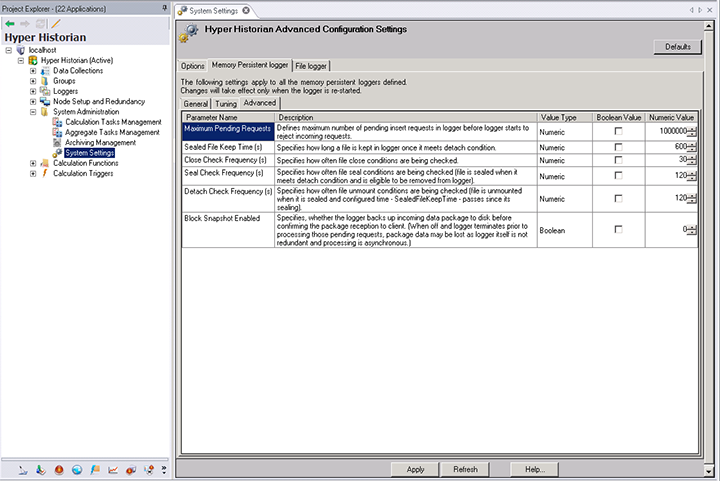Click the Close Check Frequency numeric spinner
Viewport: 720px width, 481px height.
692,160
